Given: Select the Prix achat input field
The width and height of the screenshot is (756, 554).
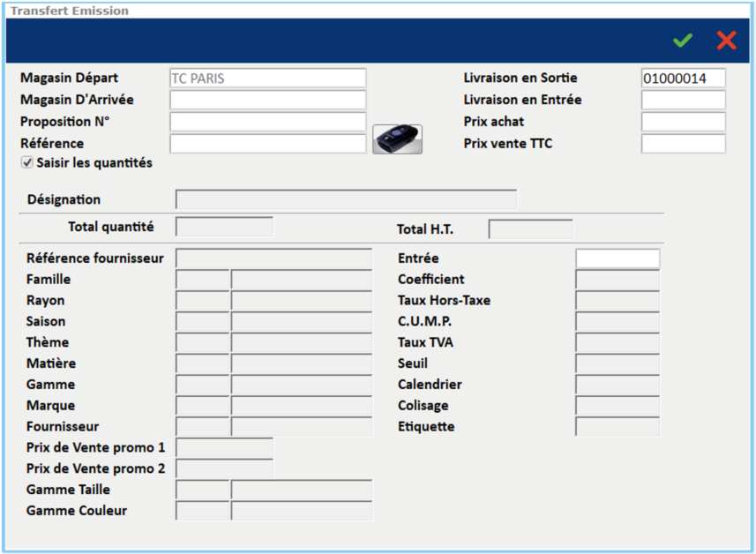Looking at the screenshot, I should coord(683,122).
